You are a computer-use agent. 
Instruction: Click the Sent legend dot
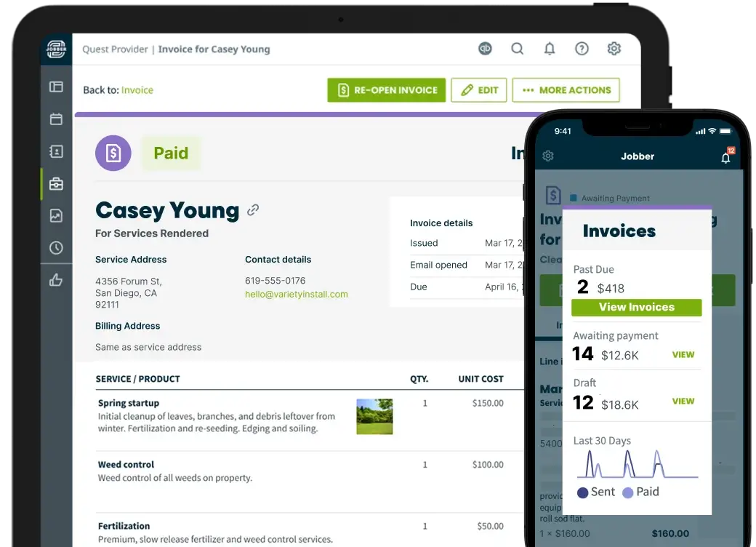coord(582,492)
